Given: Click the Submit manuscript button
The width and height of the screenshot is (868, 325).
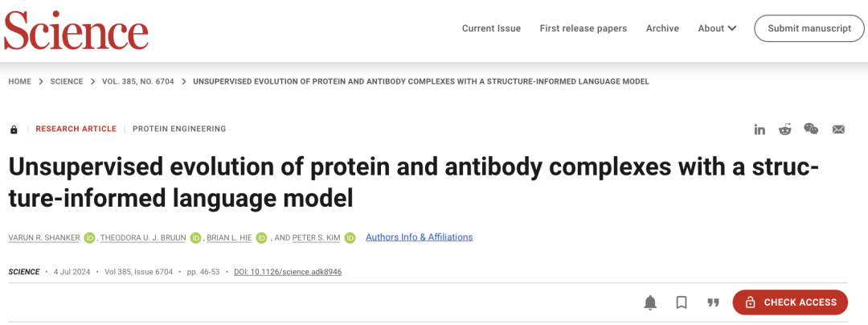Looking at the screenshot, I should pyautogui.click(x=809, y=28).
